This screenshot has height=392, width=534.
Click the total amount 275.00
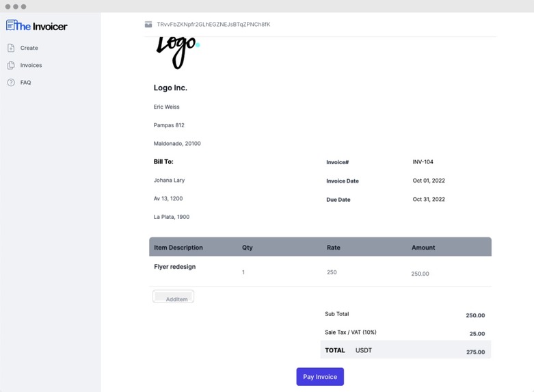click(x=476, y=352)
